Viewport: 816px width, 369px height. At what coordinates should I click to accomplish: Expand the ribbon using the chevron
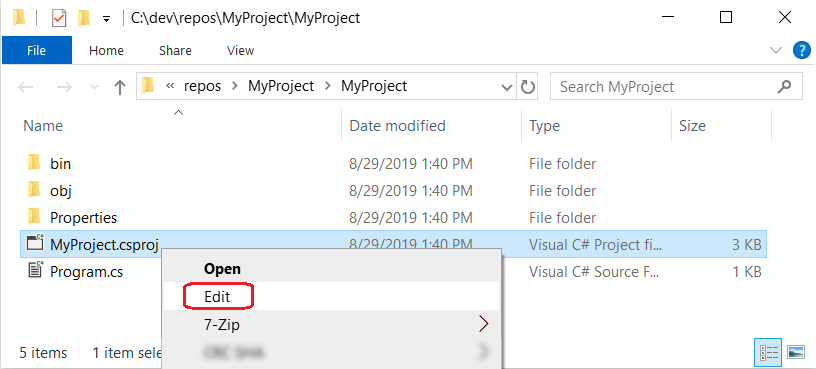tap(776, 50)
